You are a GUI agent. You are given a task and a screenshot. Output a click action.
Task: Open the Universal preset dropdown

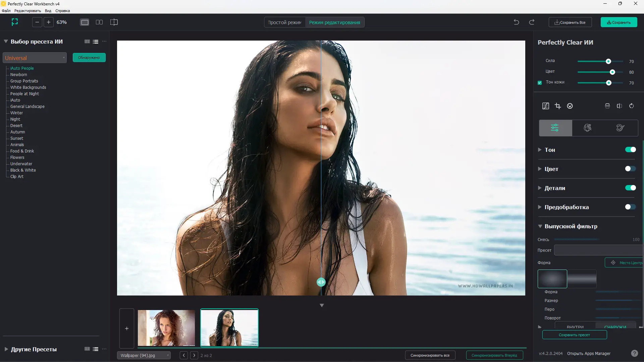coord(35,58)
